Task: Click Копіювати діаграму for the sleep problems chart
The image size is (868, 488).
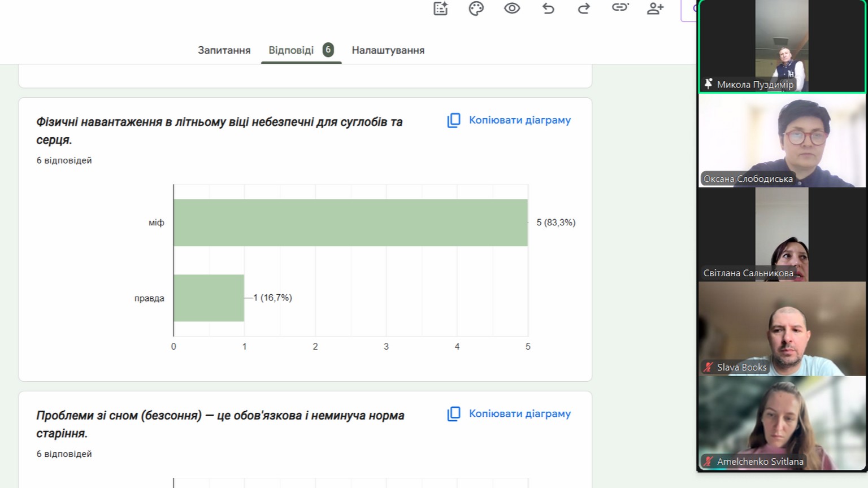Action: coord(509,414)
